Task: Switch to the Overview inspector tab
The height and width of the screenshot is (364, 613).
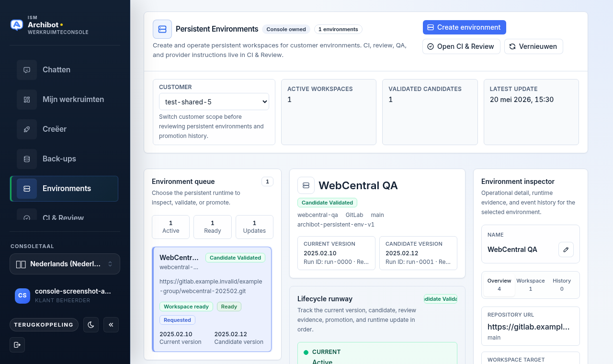Action: click(x=499, y=285)
